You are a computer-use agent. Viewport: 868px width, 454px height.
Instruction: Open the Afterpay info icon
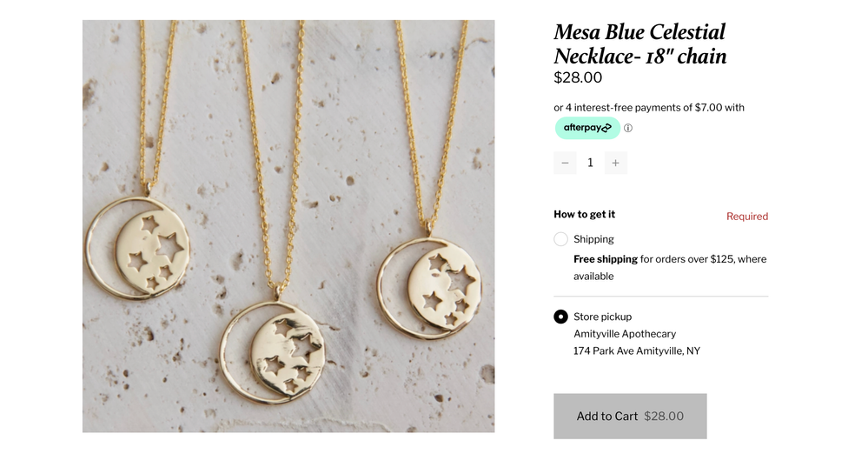tap(627, 128)
